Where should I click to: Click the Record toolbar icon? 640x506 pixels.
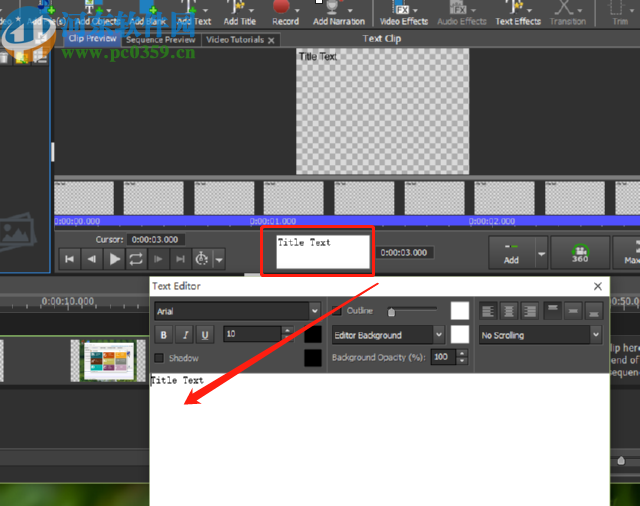tap(285, 13)
